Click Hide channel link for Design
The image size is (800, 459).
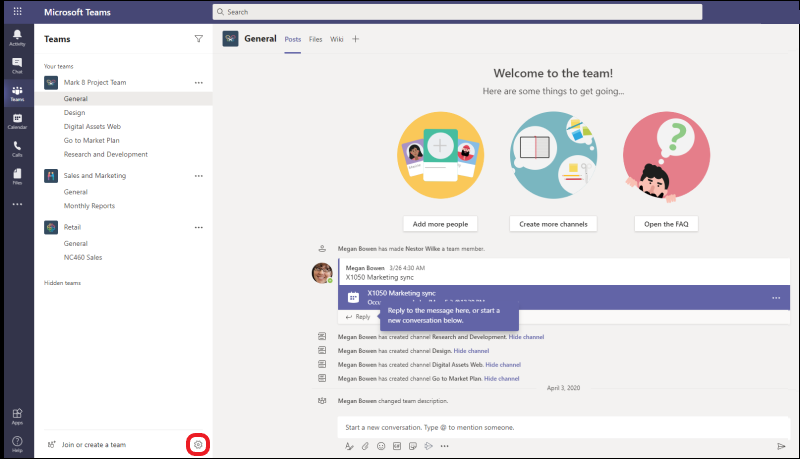[x=471, y=351]
